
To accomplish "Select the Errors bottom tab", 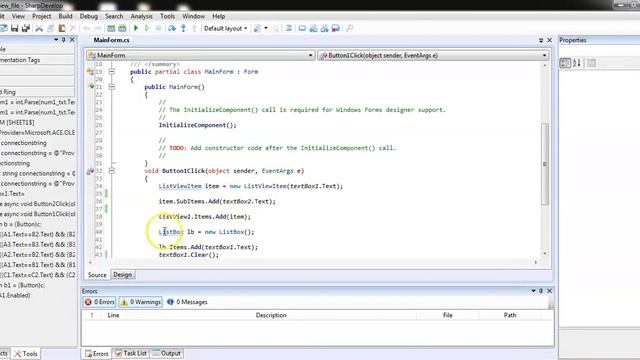I will click(x=97, y=353).
